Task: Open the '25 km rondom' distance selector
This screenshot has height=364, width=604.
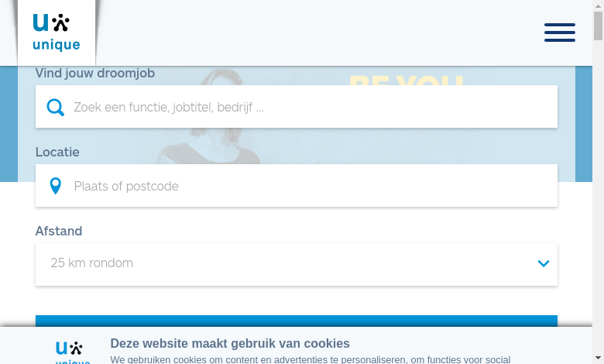Action: (x=297, y=265)
